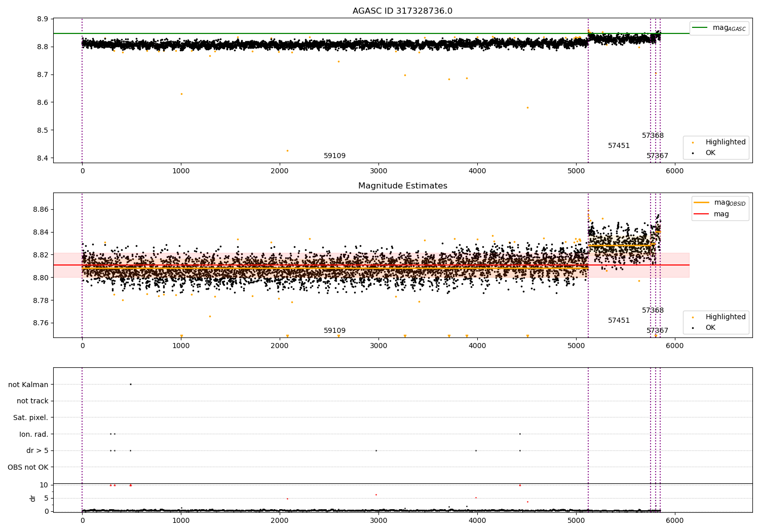Click the "Magnitude Estimates" plot title

pyautogui.click(x=402, y=186)
